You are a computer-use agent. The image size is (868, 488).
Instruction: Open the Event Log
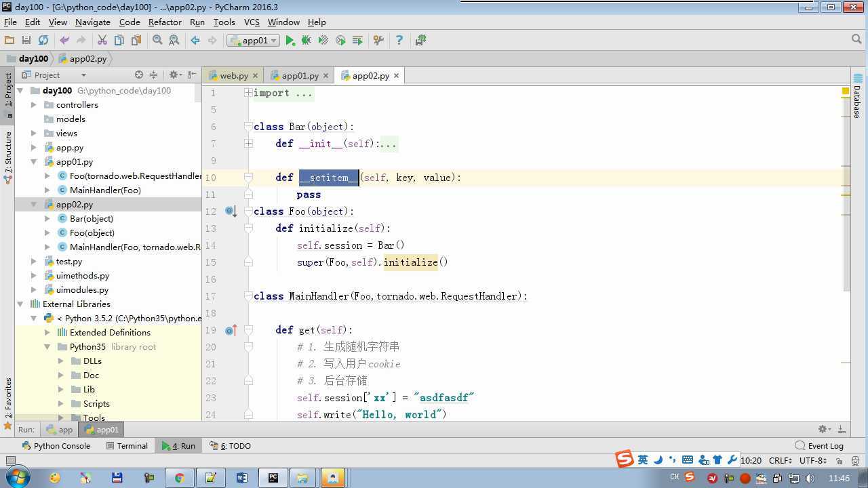tap(819, 446)
